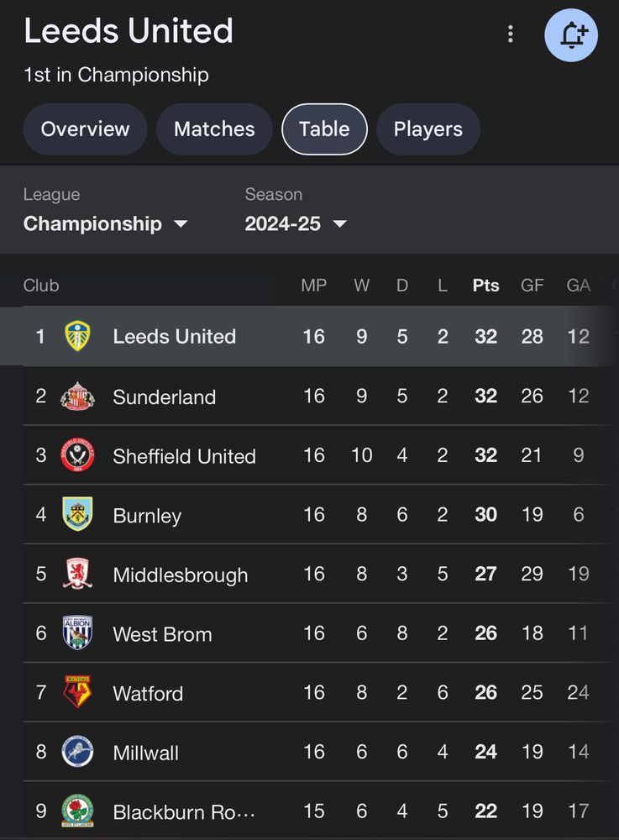The height and width of the screenshot is (840, 619).
Task: Tap the notification bell follow icon
Action: [571, 35]
